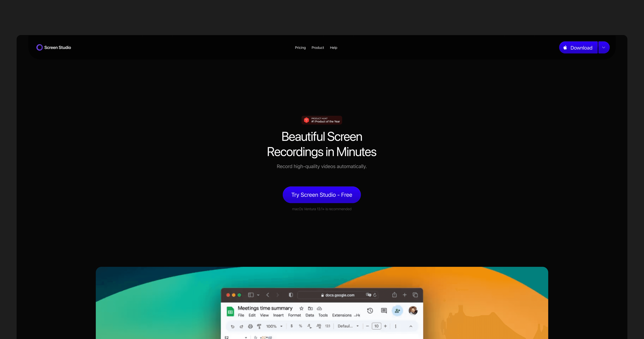
Task: Check the cloud save status icon
Action: click(319, 308)
